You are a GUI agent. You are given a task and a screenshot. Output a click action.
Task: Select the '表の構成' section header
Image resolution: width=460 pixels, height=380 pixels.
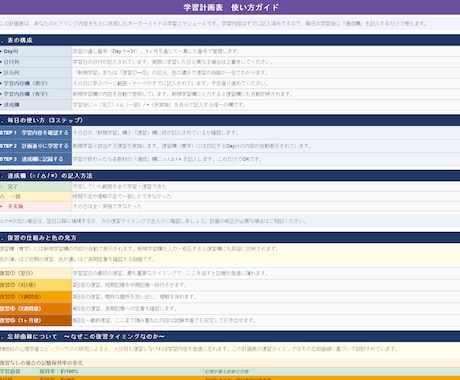point(230,40)
